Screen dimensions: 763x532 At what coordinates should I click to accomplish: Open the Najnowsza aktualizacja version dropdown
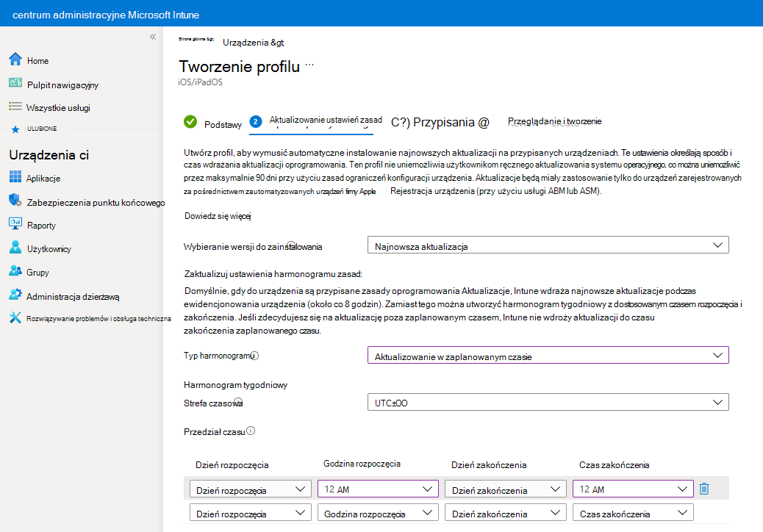point(548,244)
